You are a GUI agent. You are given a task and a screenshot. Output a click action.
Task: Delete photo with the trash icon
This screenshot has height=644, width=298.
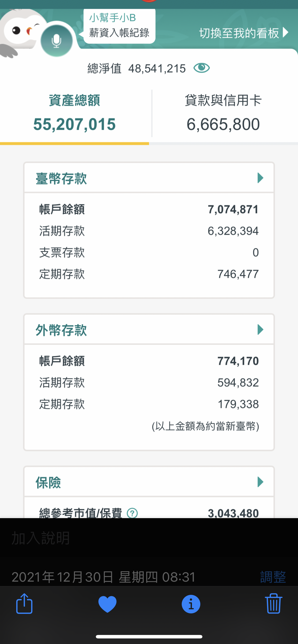tap(273, 604)
